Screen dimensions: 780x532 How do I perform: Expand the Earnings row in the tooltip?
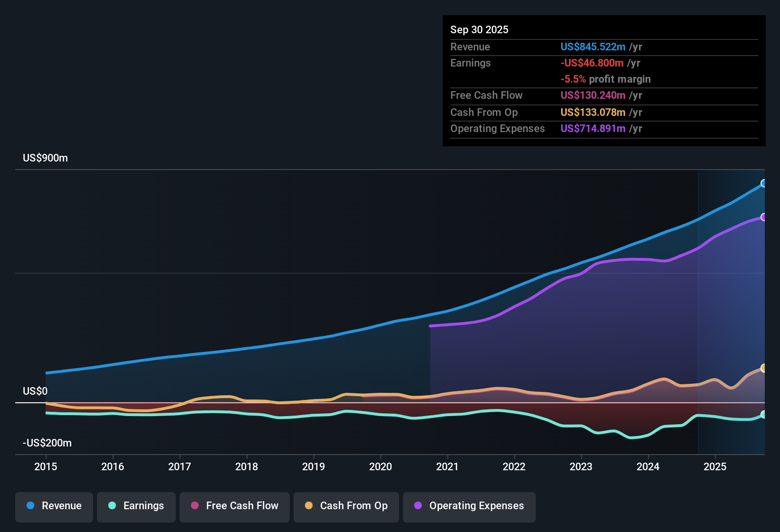coord(470,63)
